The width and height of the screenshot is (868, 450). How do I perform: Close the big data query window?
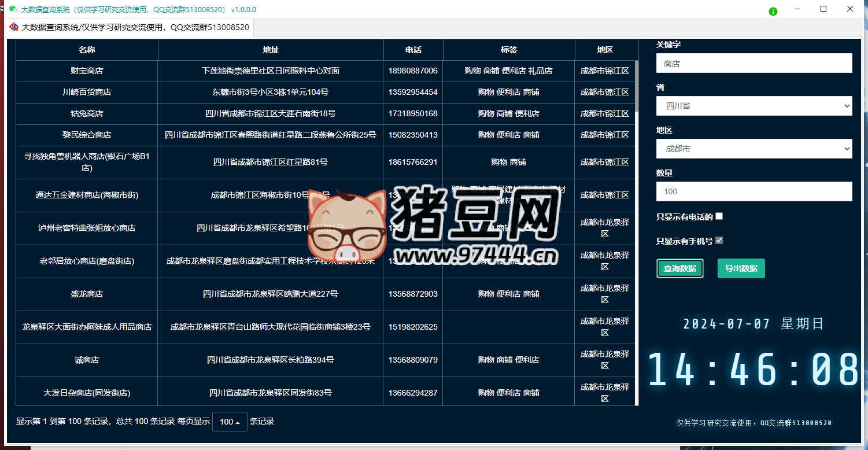[850, 9]
